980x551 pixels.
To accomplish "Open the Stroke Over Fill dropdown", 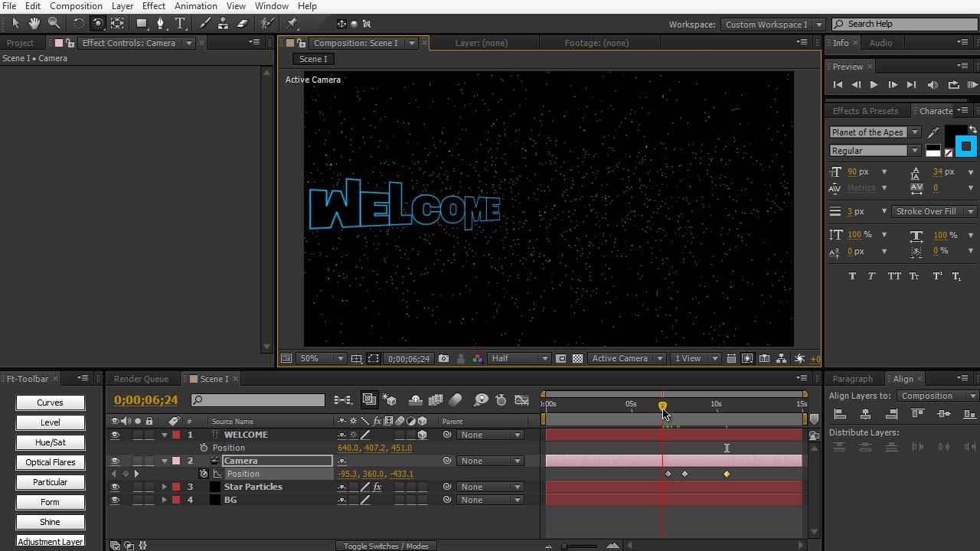I will click(933, 211).
